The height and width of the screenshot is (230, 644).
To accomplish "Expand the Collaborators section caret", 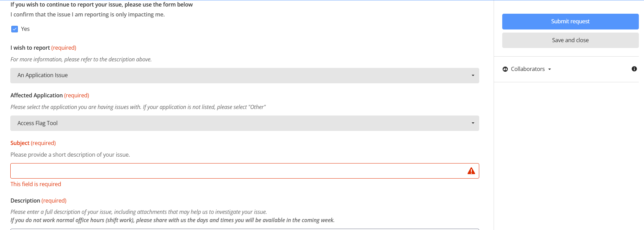I will click(550, 69).
